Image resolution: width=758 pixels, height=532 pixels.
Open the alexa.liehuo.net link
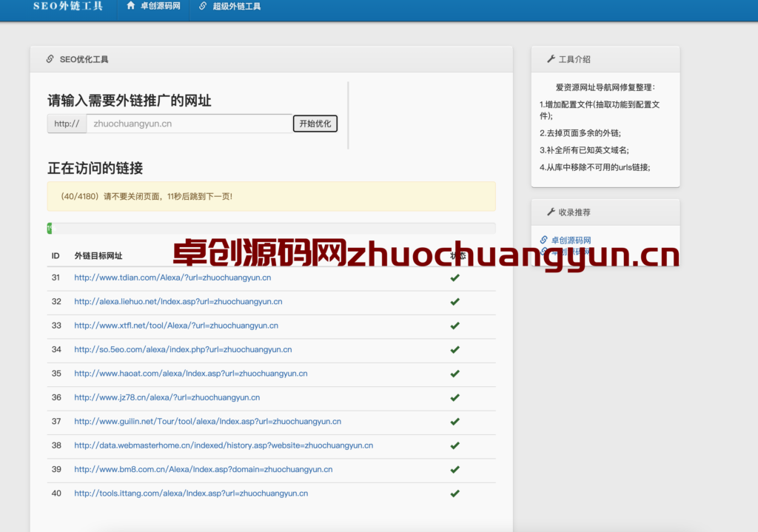click(x=178, y=301)
